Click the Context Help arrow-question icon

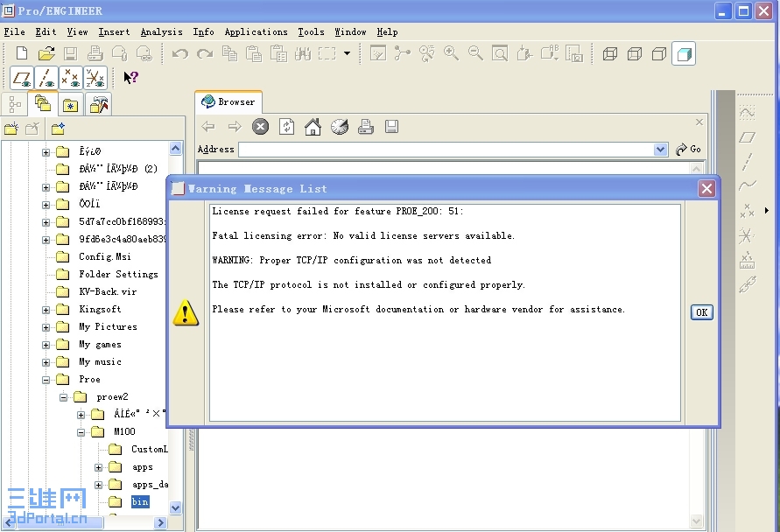pyautogui.click(x=130, y=78)
